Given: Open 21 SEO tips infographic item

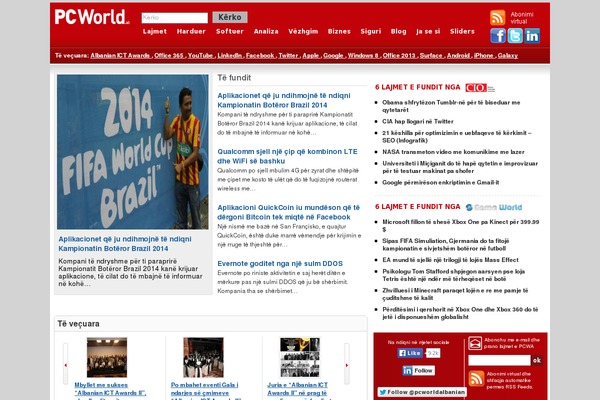Looking at the screenshot, I should (457, 137).
